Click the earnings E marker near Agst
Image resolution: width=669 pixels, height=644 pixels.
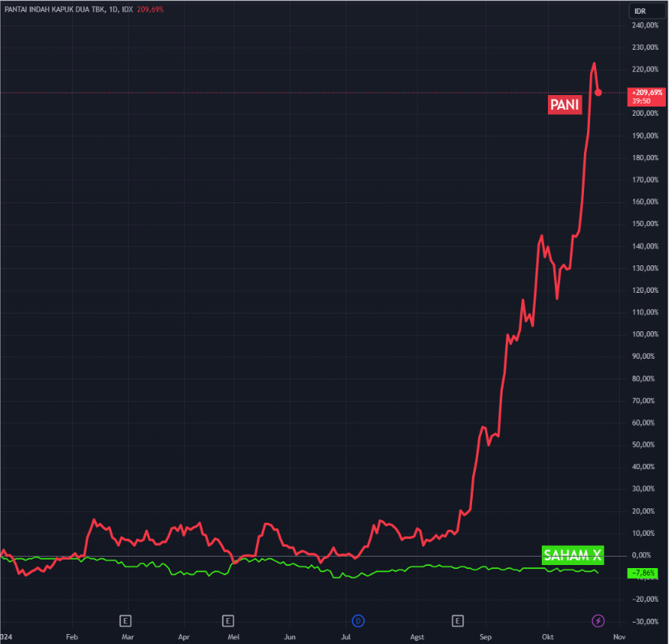pyautogui.click(x=457, y=621)
